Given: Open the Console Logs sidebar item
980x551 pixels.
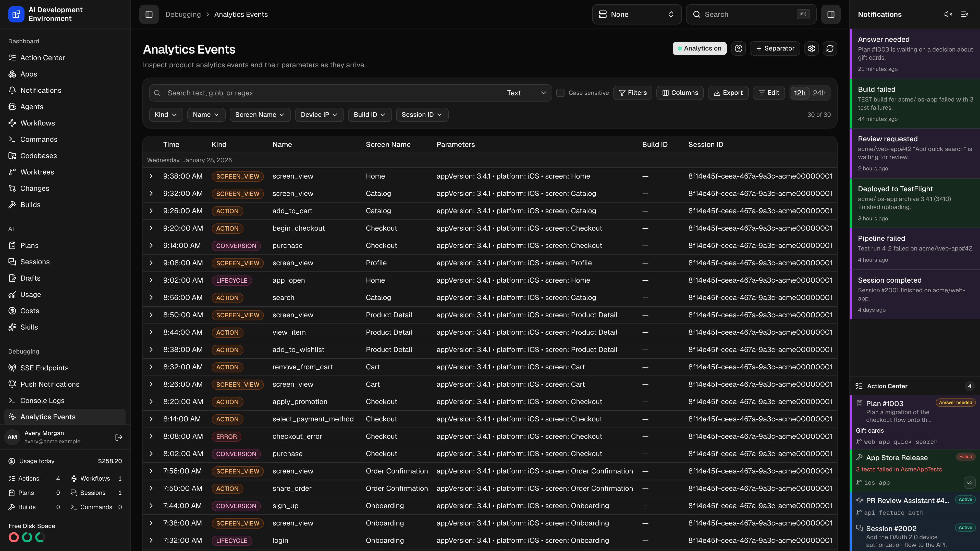Looking at the screenshot, I should click(x=65, y=400).
